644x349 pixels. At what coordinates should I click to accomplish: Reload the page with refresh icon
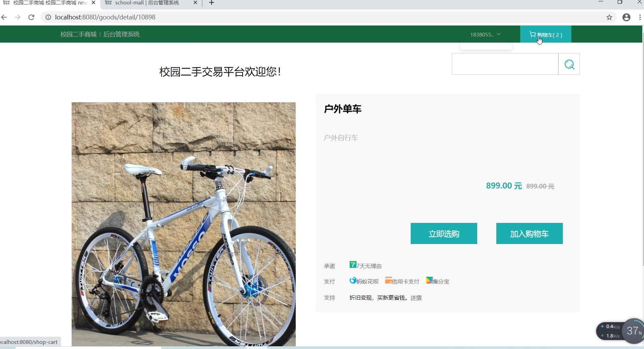(x=31, y=17)
